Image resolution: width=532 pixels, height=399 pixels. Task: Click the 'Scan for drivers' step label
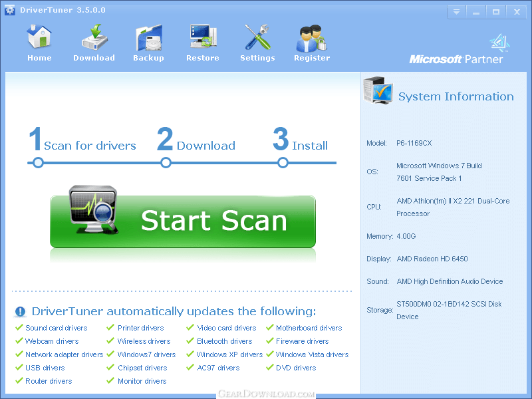coord(90,146)
